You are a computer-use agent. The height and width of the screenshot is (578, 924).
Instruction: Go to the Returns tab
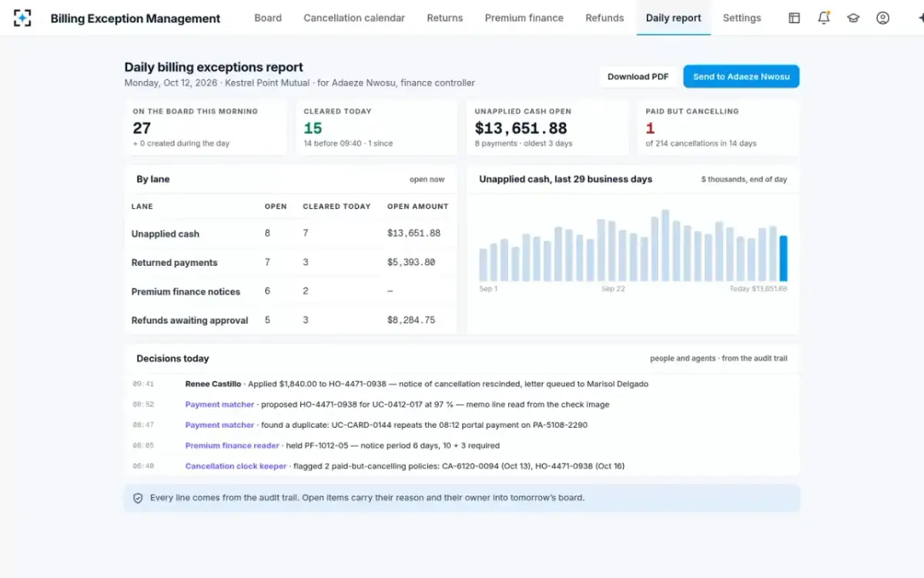(x=445, y=18)
